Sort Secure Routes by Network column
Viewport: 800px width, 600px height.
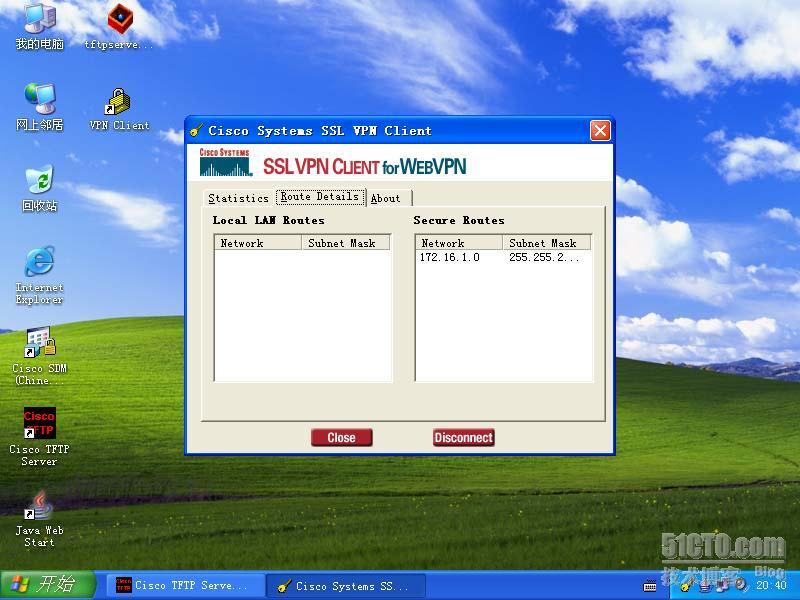[x=459, y=243]
